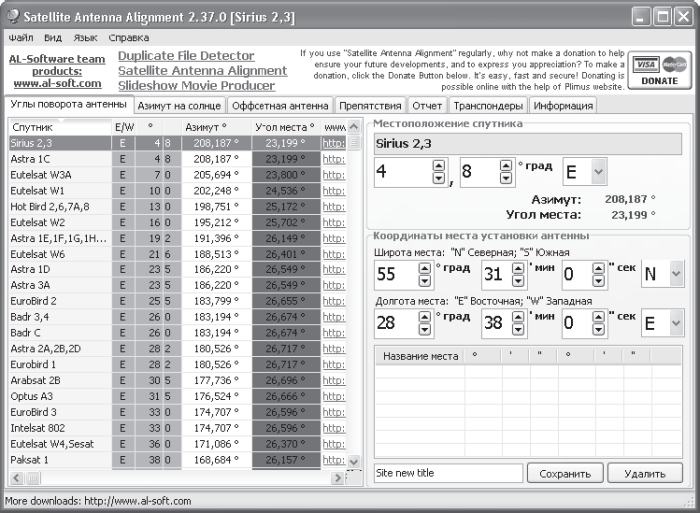
Task: Decrease satellite degrees spinner down arrow
Action: tap(439, 178)
